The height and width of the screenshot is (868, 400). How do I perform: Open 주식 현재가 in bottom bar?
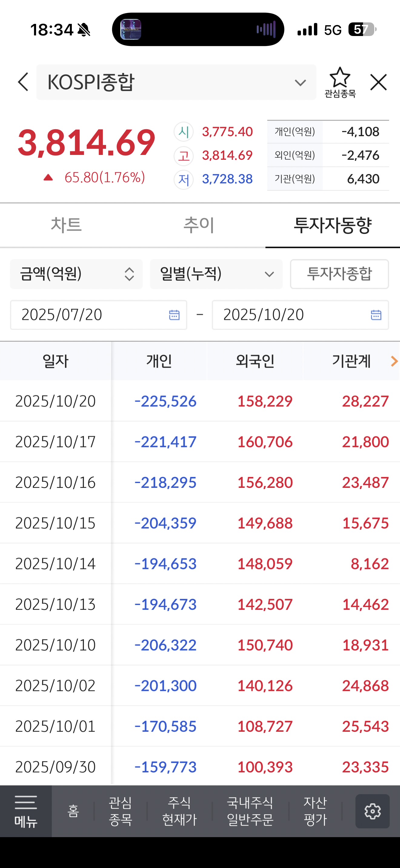(179, 811)
